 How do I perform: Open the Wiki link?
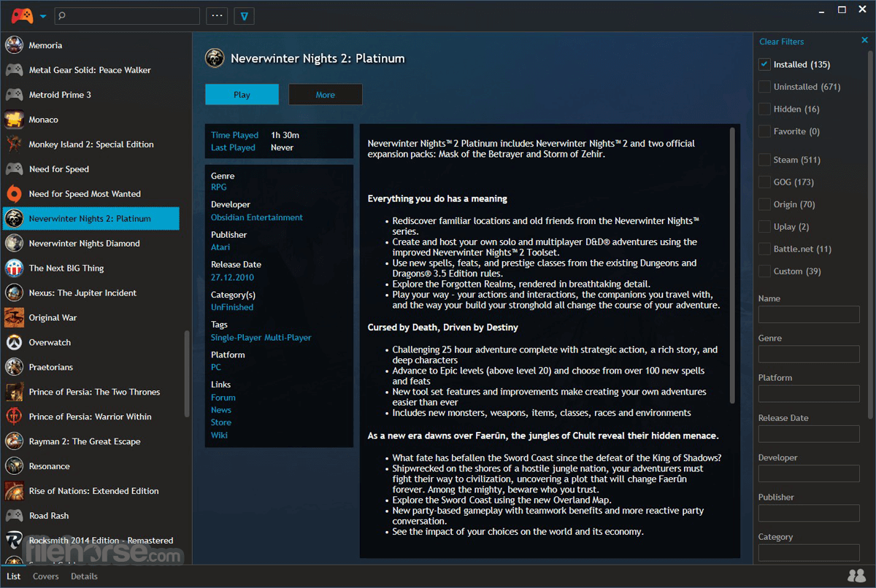[x=219, y=435]
